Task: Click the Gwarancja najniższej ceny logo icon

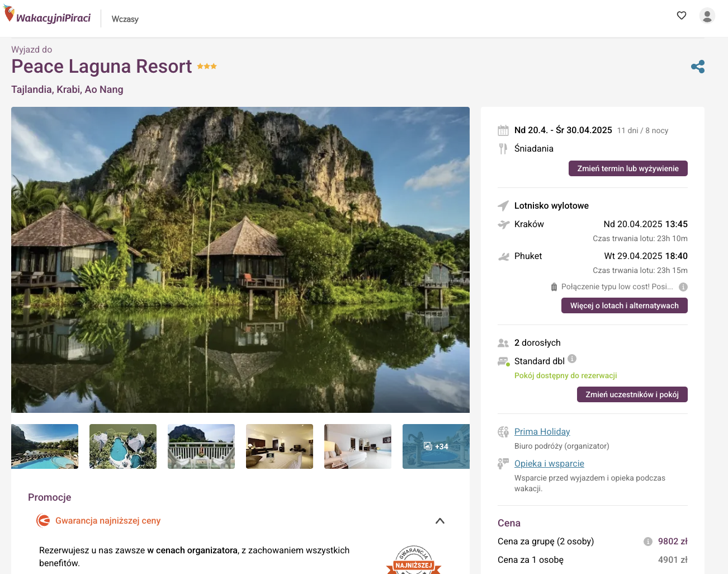Action: [x=43, y=521]
